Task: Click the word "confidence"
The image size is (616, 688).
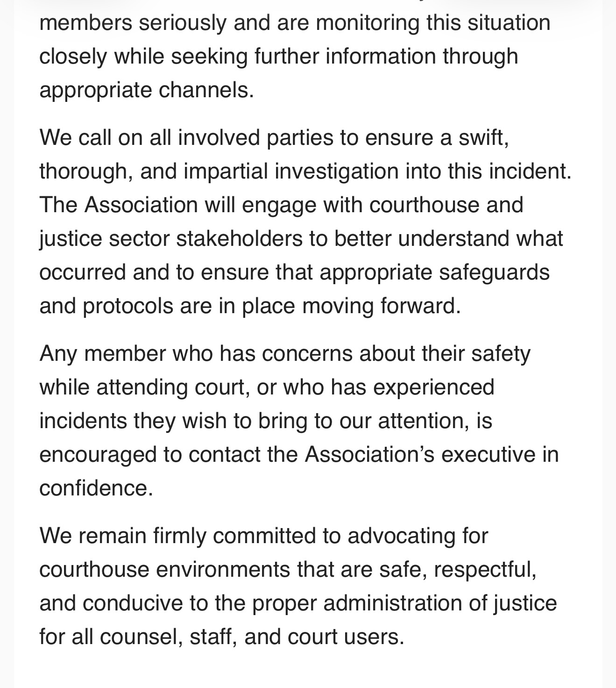Action: 95,488
